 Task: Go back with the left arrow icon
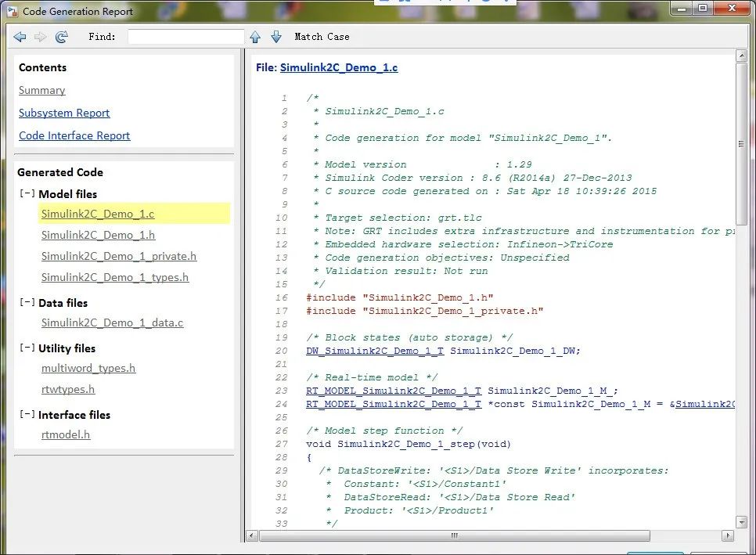pos(20,37)
